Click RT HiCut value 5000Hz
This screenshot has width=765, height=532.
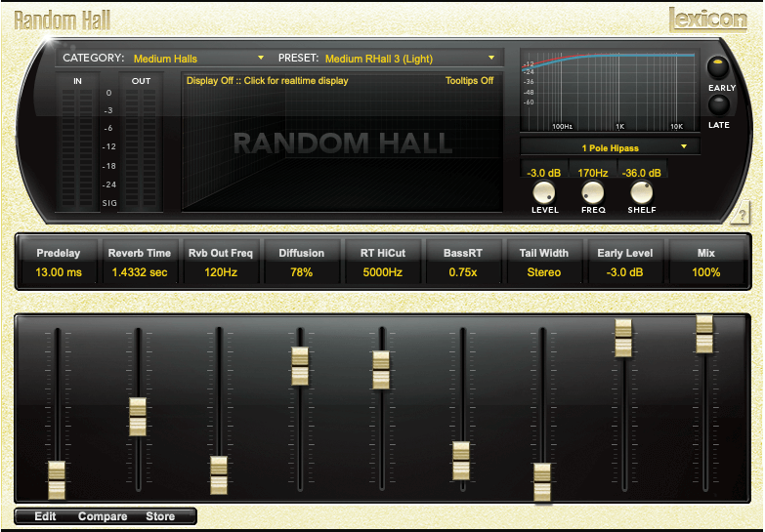383,272
